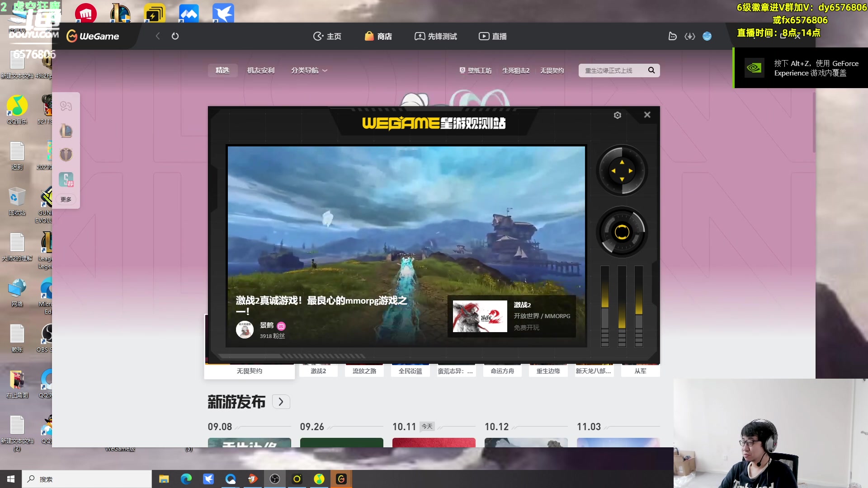Open the Windows Start menu

click(11, 479)
